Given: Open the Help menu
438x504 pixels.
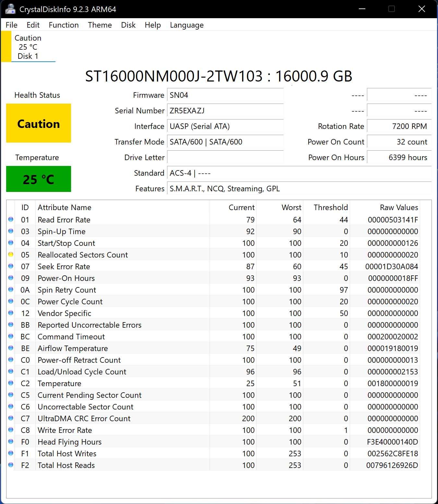Looking at the screenshot, I should 153,25.
